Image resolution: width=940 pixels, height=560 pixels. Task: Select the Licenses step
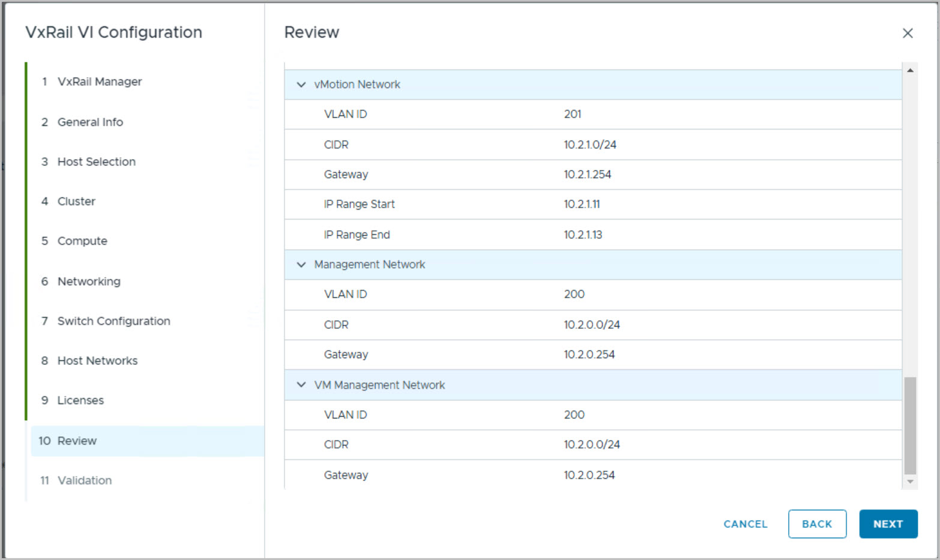click(80, 400)
